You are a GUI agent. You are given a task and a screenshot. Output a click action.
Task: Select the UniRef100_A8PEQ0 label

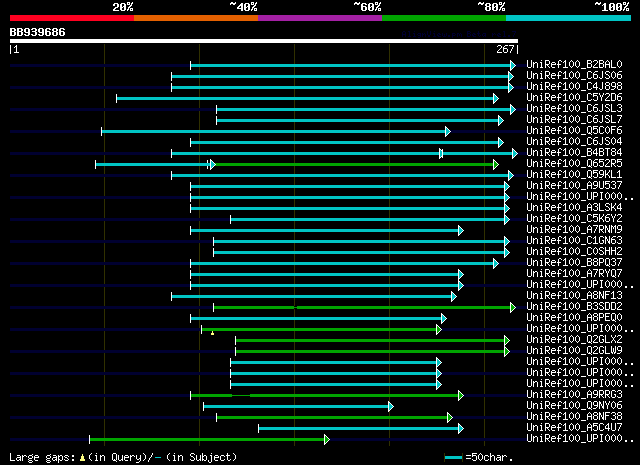click(x=574, y=318)
